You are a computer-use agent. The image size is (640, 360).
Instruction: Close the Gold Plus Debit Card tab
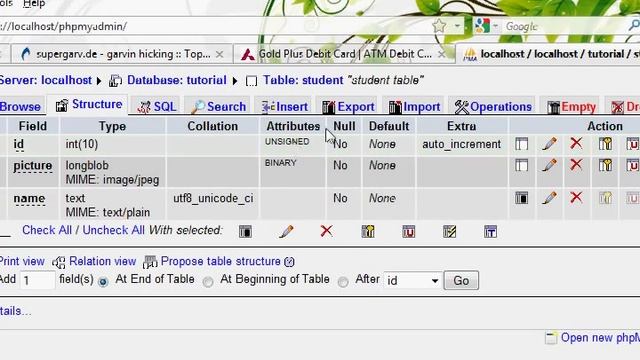click(x=442, y=54)
